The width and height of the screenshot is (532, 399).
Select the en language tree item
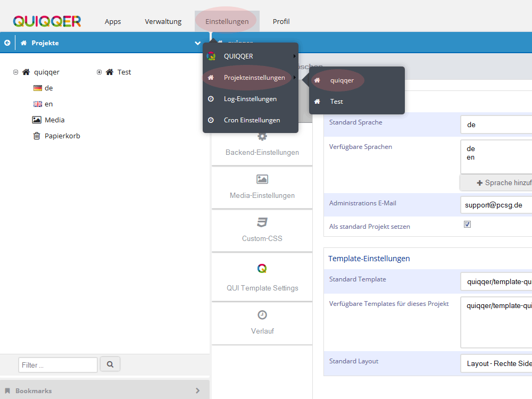pyautogui.click(x=48, y=104)
